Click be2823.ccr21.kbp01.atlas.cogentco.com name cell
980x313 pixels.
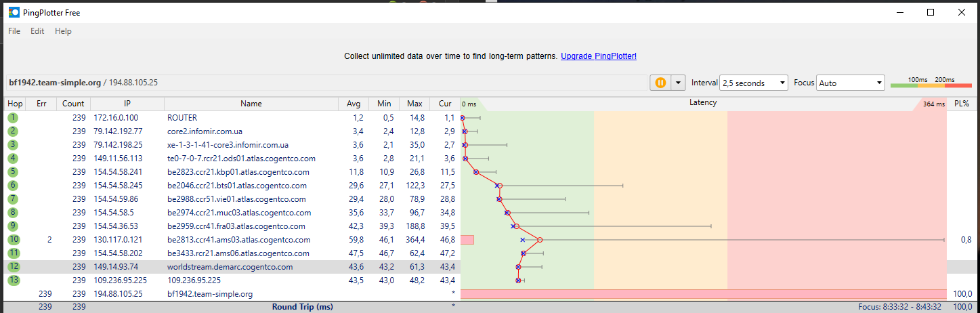[x=238, y=172]
